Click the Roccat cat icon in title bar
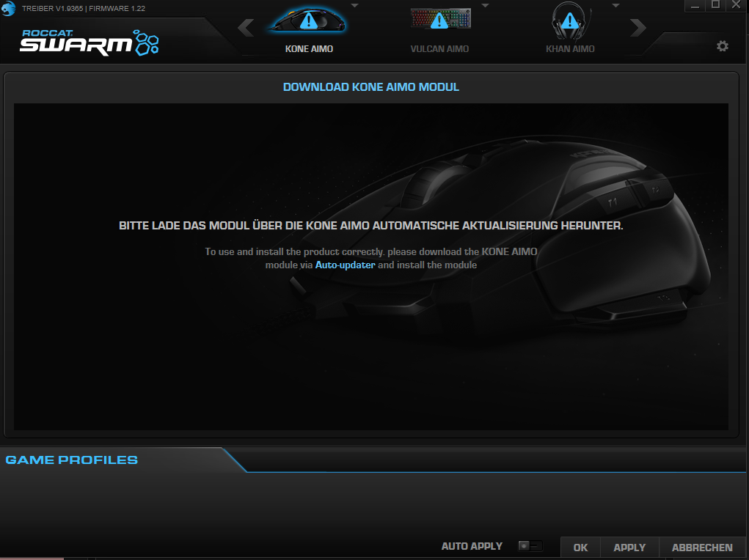749x560 pixels. tap(8, 8)
